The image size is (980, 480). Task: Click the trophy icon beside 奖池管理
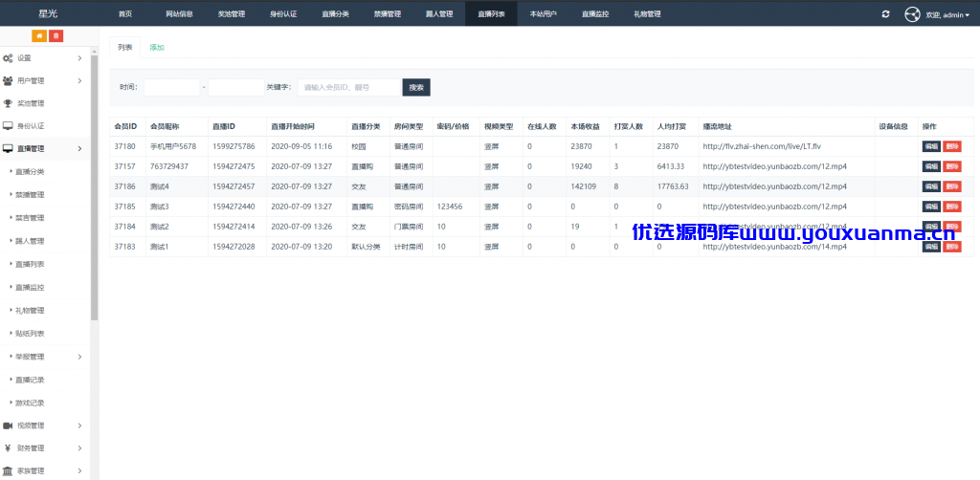[8, 103]
